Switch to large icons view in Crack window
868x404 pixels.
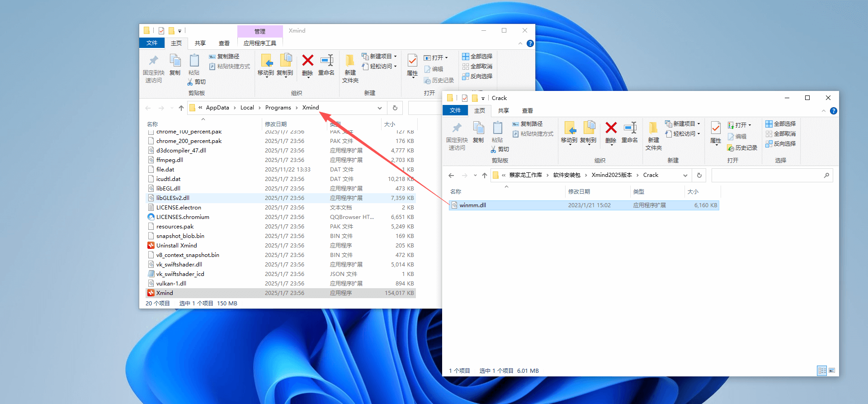tap(832, 371)
